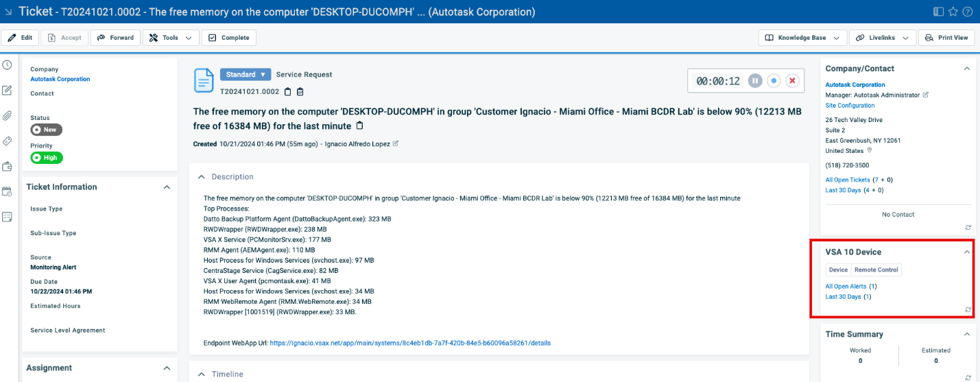
Task: Collapse the Description section
Action: click(x=201, y=177)
